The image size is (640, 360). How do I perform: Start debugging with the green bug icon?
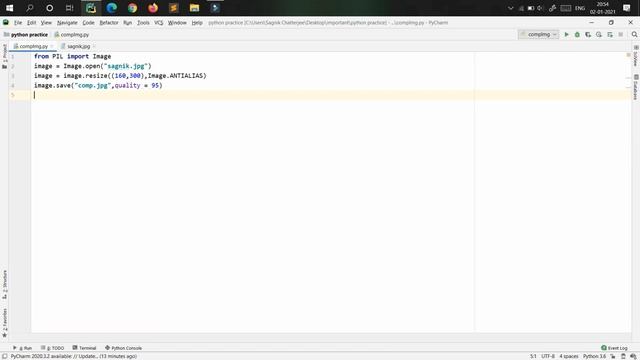[x=577, y=35]
